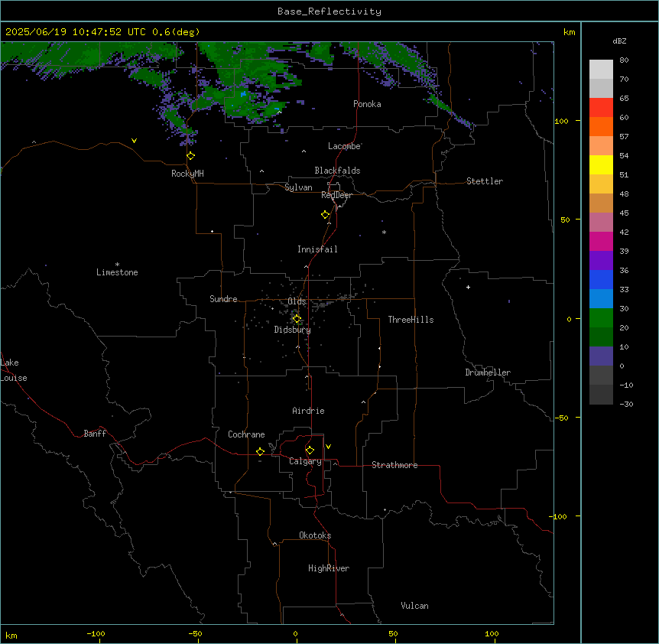This screenshot has width=659, height=644.
Task: Click the RedDeer city label
Action: point(336,195)
